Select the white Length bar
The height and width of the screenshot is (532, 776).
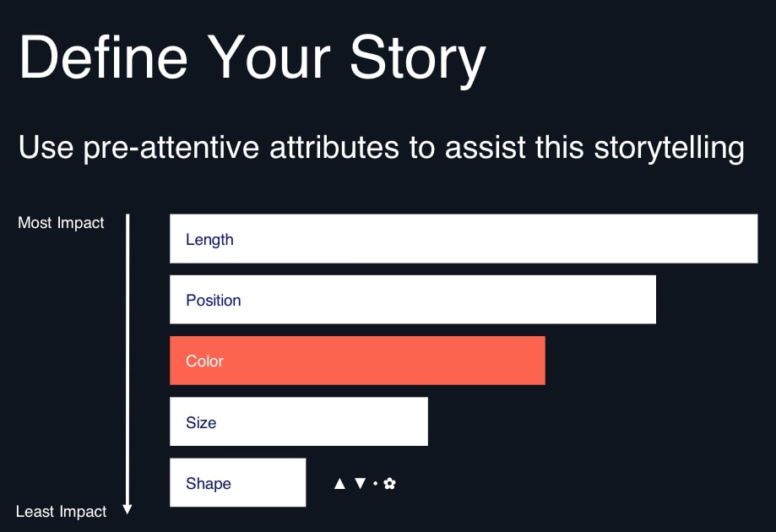(x=464, y=238)
